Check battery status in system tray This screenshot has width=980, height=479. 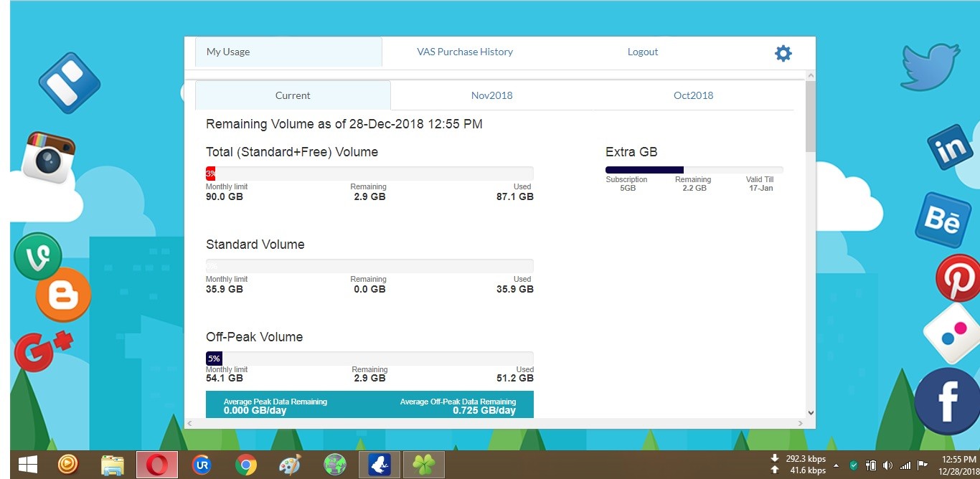coord(871,465)
